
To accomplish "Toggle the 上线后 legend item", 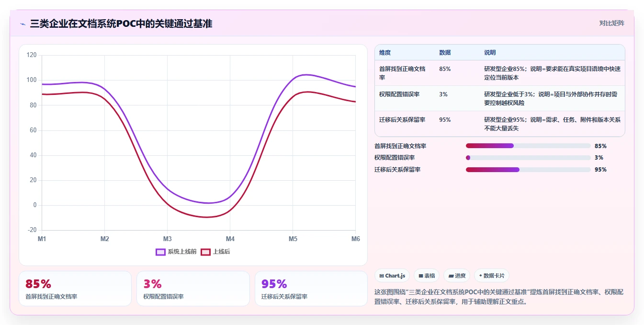I will tap(215, 252).
